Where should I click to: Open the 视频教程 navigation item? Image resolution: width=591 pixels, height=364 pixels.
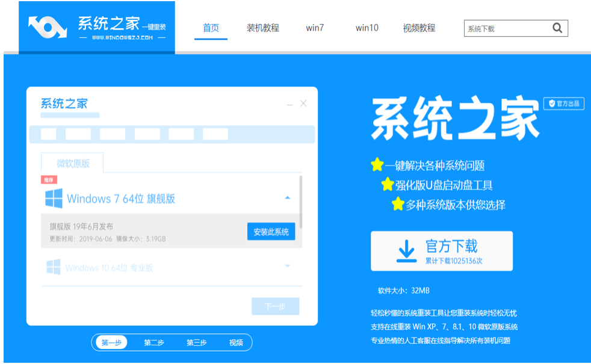[x=419, y=28]
